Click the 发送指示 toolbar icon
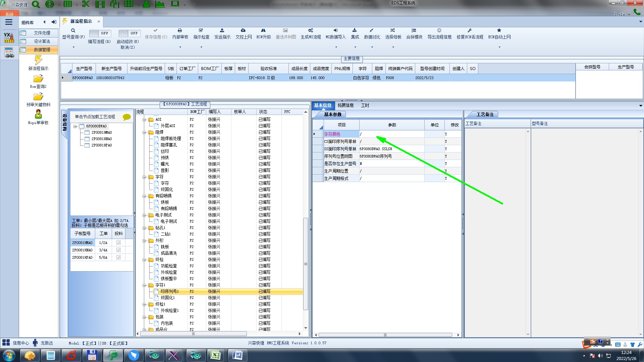Image resolution: width=644 pixels, height=362 pixels. point(222,31)
